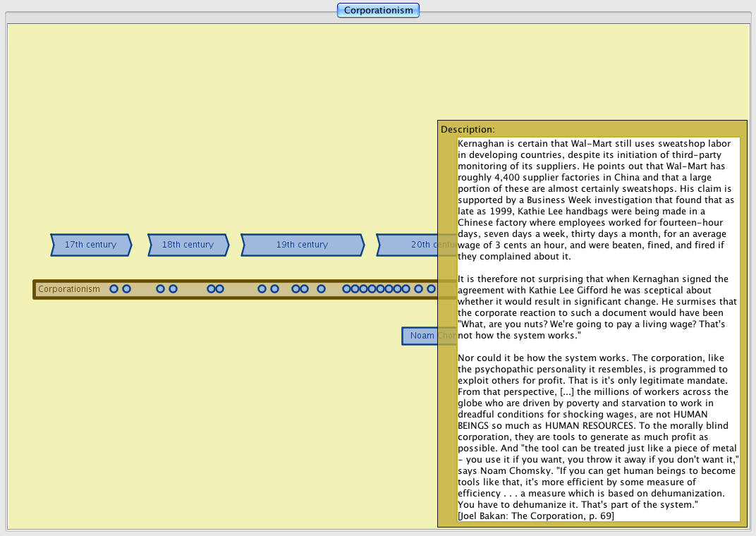Image resolution: width=756 pixels, height=536 pixels.
Task: Click the Description panel header label
Action: 468,130
